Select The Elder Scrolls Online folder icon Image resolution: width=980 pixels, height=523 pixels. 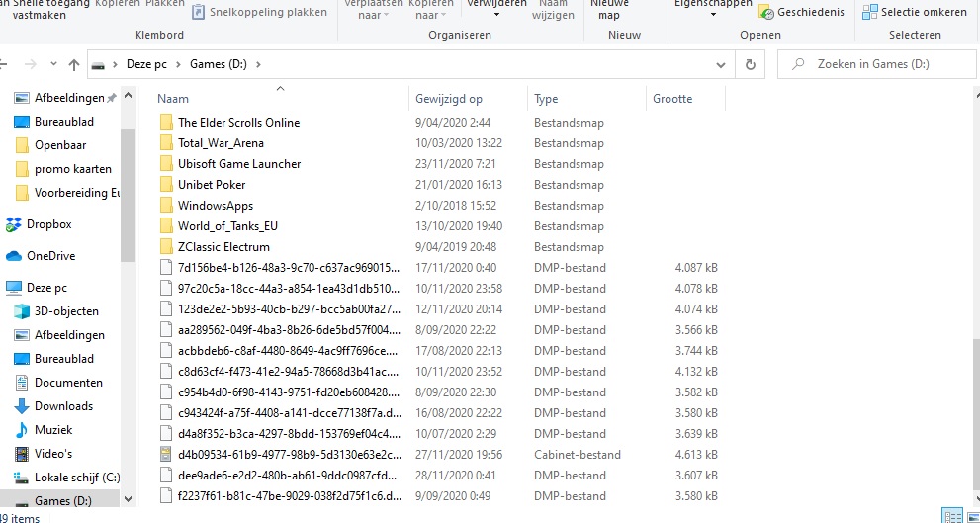tap(166, 122)
